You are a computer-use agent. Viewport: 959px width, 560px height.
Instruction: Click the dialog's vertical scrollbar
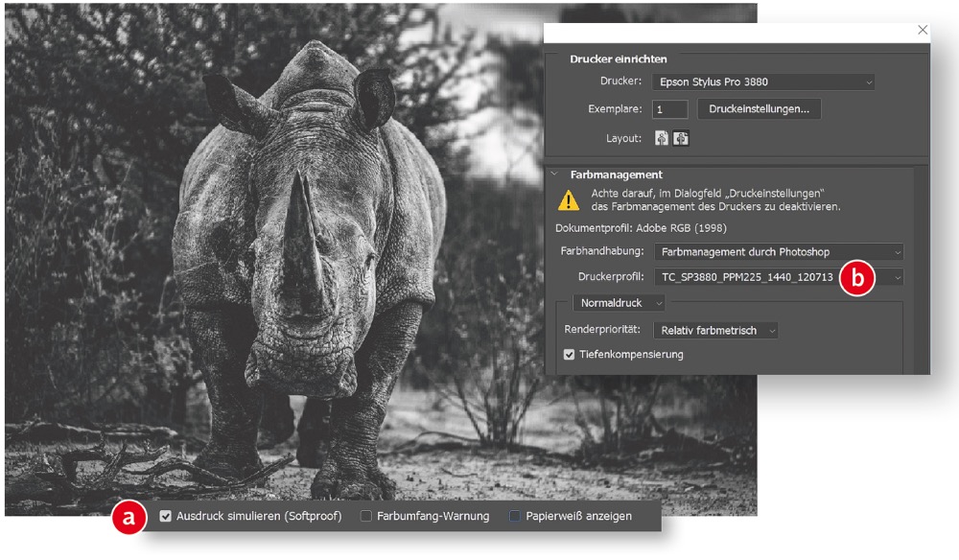[x=922, y=268]
